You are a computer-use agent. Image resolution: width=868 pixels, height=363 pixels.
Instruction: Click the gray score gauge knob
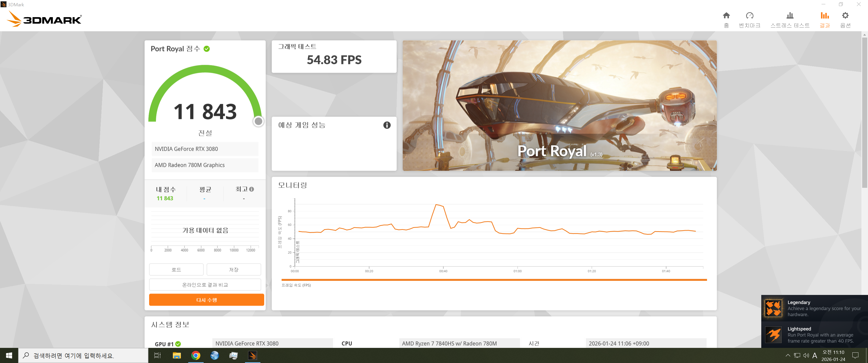pos(258,121)
